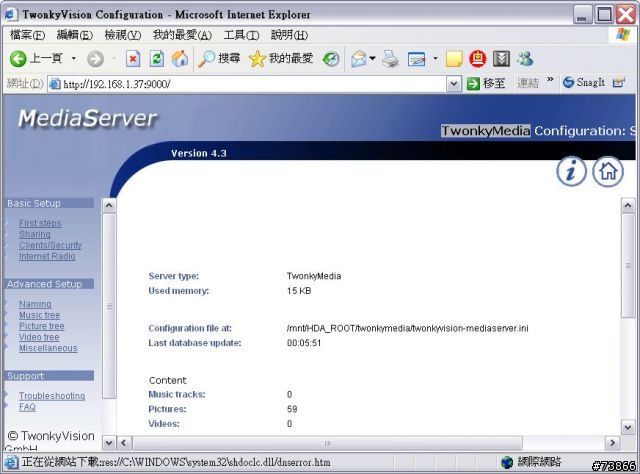Click the Windows flag logo
Screen dimensions: 640x474
click(623, 35)
